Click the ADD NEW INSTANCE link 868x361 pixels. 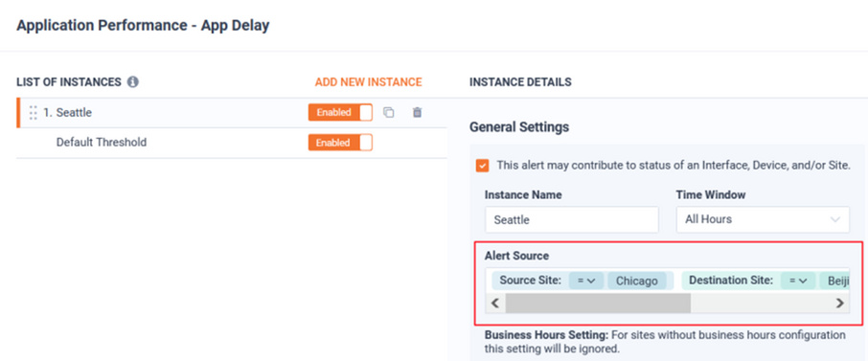(x=368, y=82)
